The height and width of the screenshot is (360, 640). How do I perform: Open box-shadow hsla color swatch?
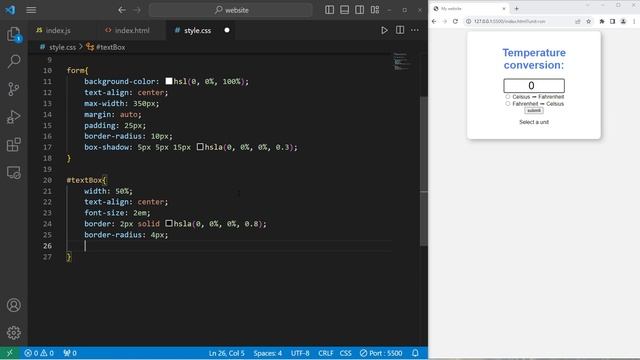point(200,147)
